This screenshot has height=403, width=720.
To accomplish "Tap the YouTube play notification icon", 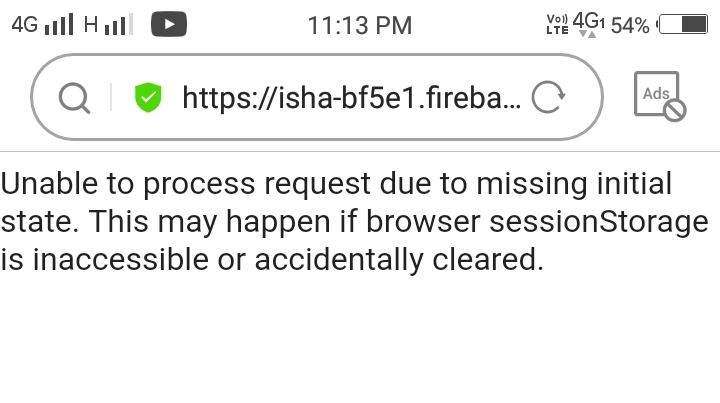I will 169,24.
